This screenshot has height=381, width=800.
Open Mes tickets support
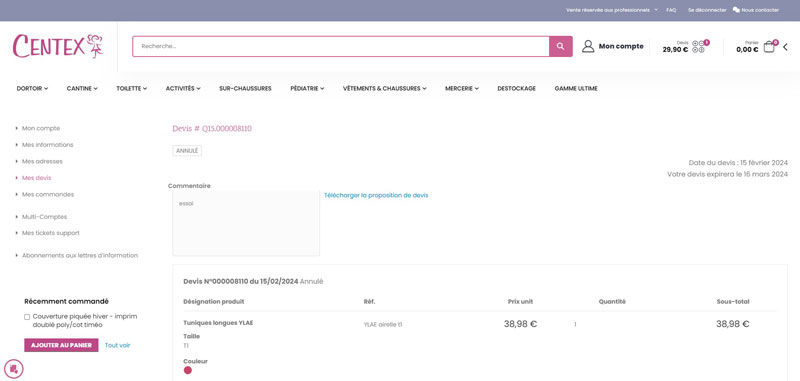click(51, 233)
